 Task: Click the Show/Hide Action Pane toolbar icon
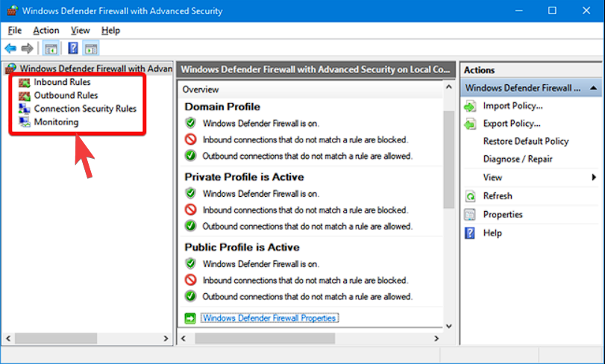click(91, 48)
